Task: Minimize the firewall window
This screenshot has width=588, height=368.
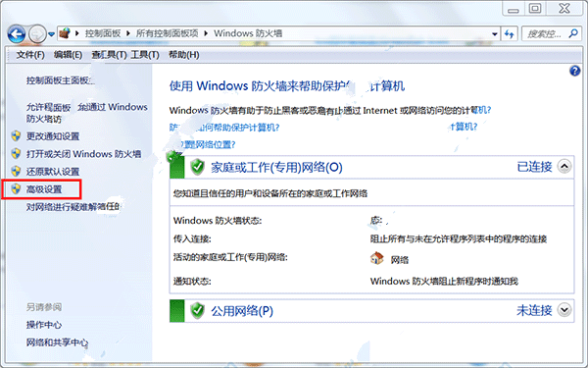Action: pos(513,8)
